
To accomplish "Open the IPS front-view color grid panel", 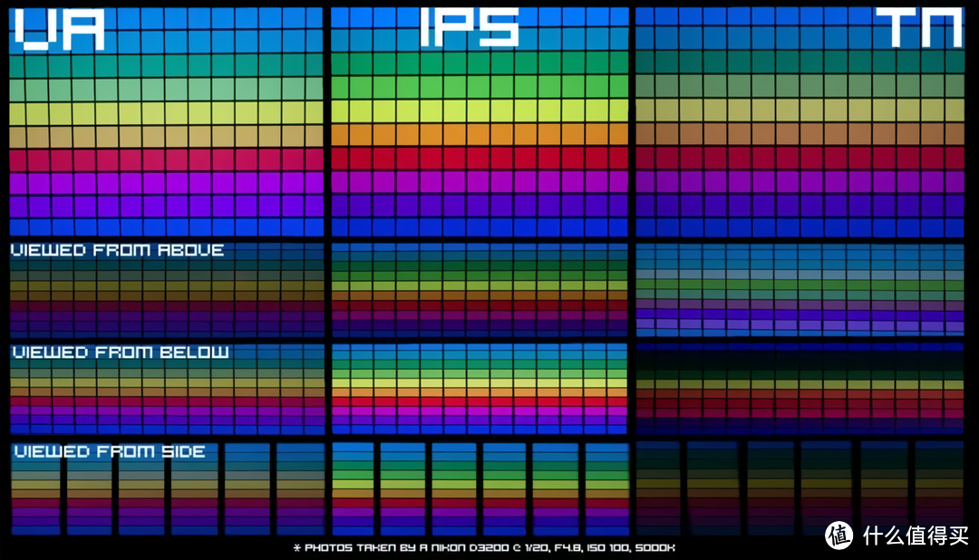I will [480, 121].
